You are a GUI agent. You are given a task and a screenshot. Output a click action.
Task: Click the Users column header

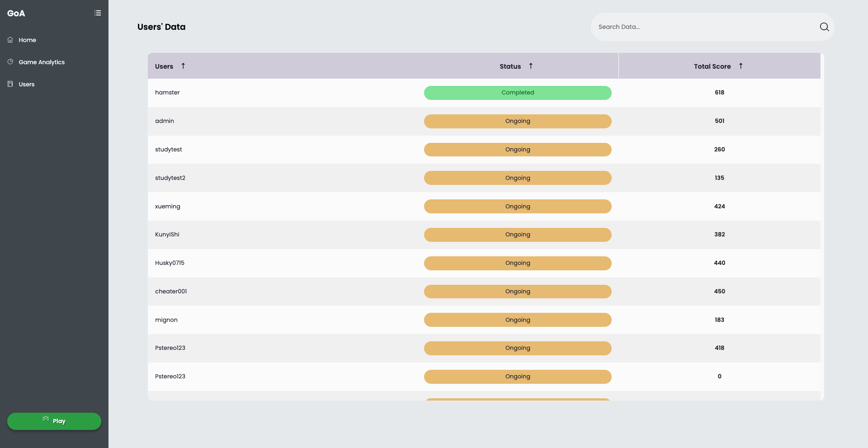[164, 66]
